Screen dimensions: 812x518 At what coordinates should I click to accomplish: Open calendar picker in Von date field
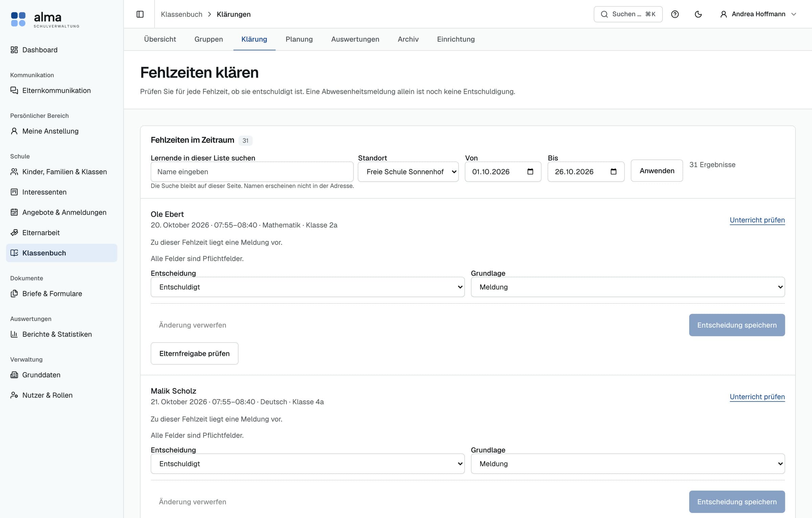coord(530,172)
